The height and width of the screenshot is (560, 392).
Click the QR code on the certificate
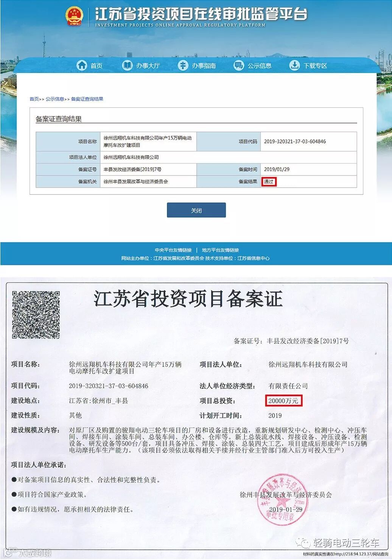[36, 314]
